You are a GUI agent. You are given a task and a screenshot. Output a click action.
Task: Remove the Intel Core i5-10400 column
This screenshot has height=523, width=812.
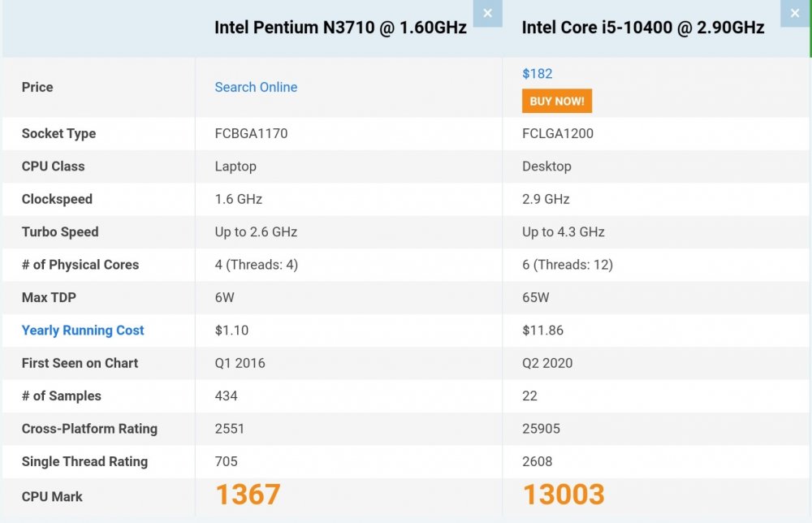point(795,13)
